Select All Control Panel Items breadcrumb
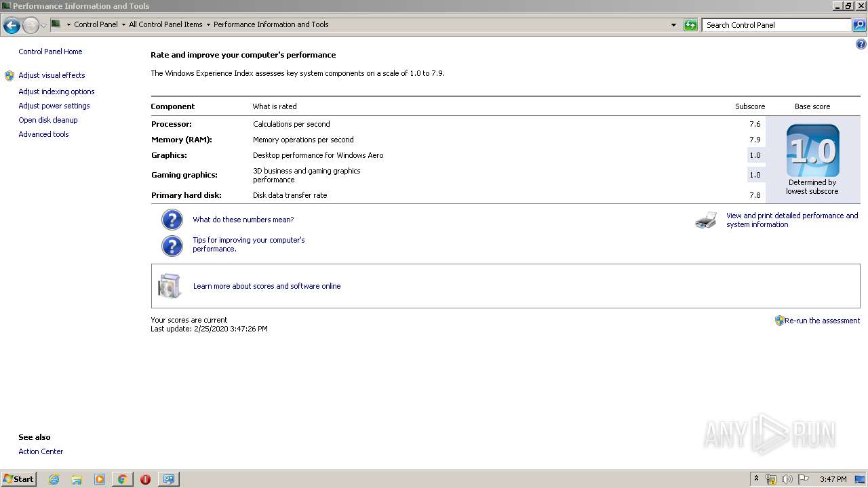Image resolution: width=868 pixels, height=488 pixels. coord(165,24)
